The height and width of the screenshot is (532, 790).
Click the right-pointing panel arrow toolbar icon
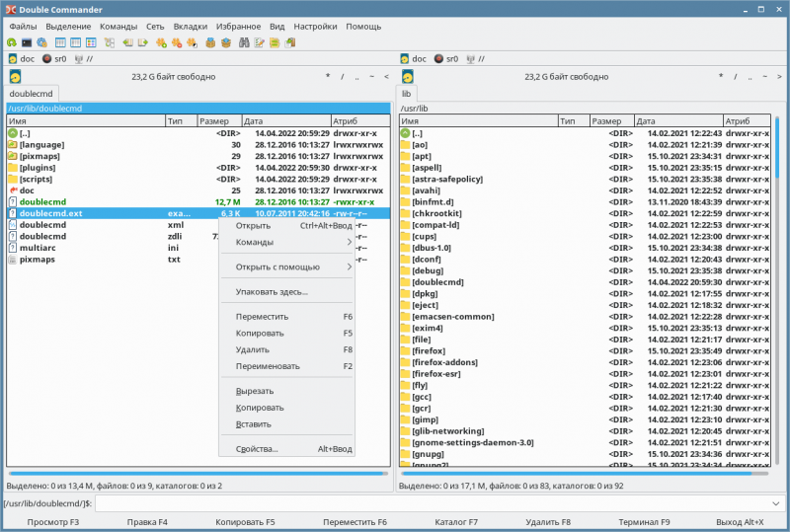click(x=143, y=42)
